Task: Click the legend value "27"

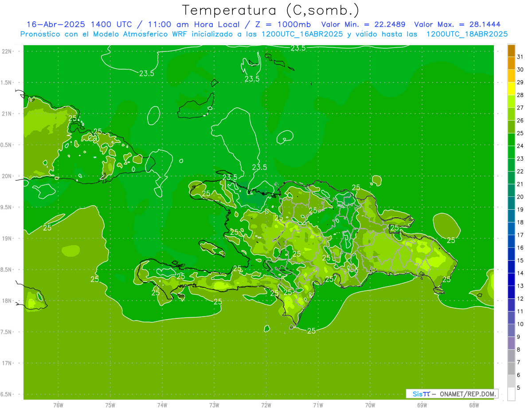Action: (x=520, y=108)
